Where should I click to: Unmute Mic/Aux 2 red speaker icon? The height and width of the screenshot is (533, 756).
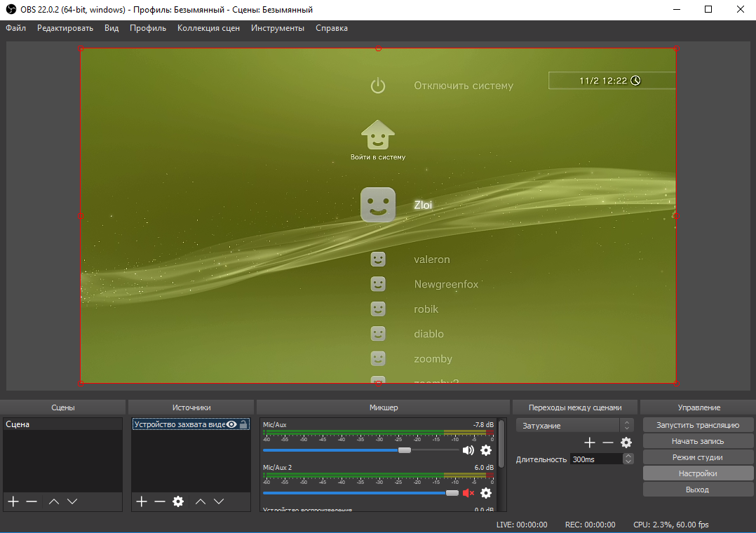pyautogui.click(x=468, y=493)
